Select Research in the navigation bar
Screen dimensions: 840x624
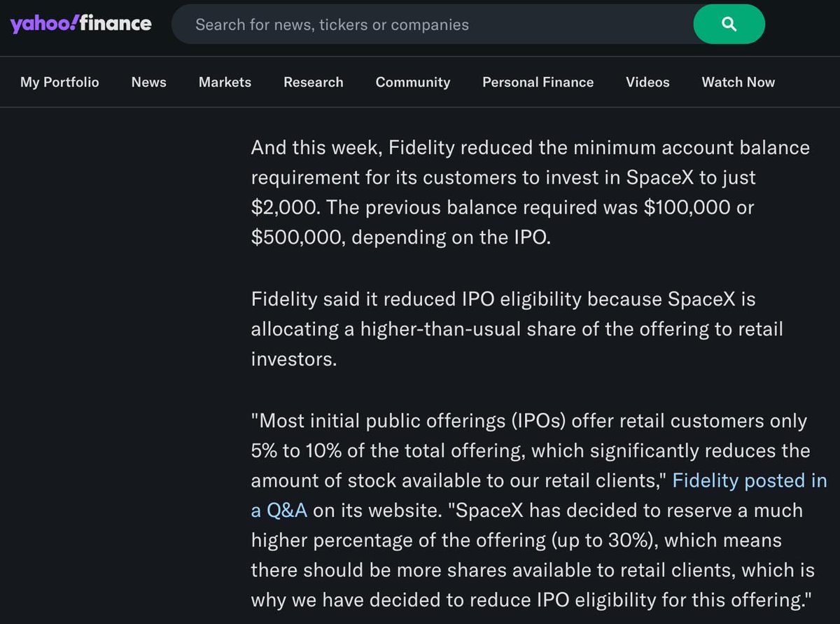(x=314, y=82)
